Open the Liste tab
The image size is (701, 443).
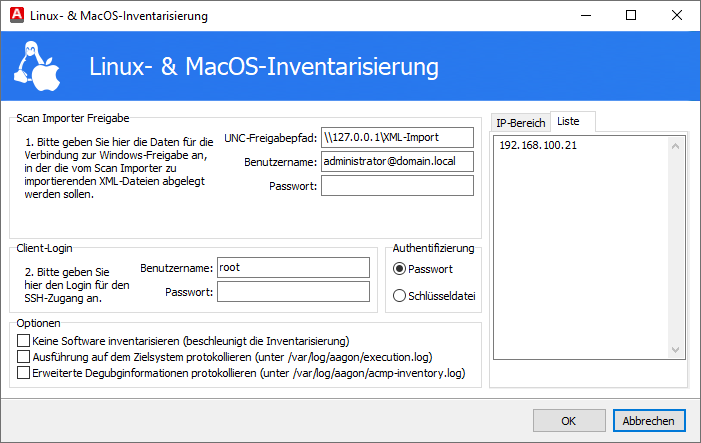[569, 121]
